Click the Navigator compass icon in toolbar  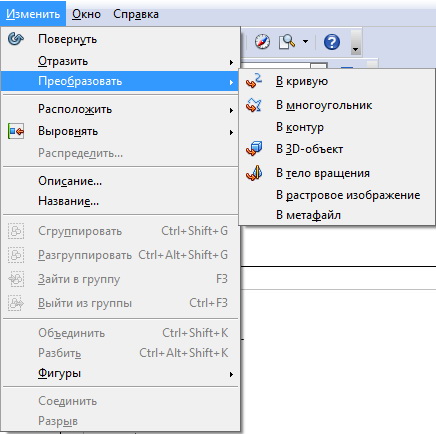point(262,42)
